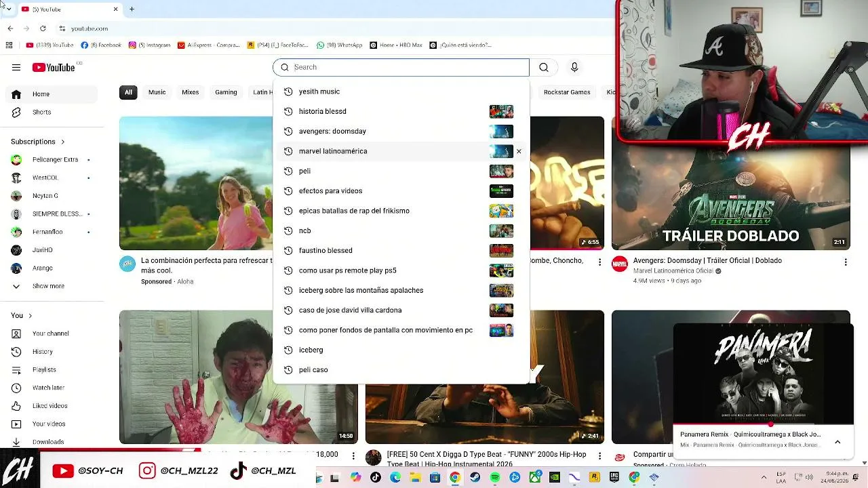Choose 'como usar ps remote play ps5' suggestion
Image resolution: width=868 pixels, height=488 pixels.
[x=400, y=270]
